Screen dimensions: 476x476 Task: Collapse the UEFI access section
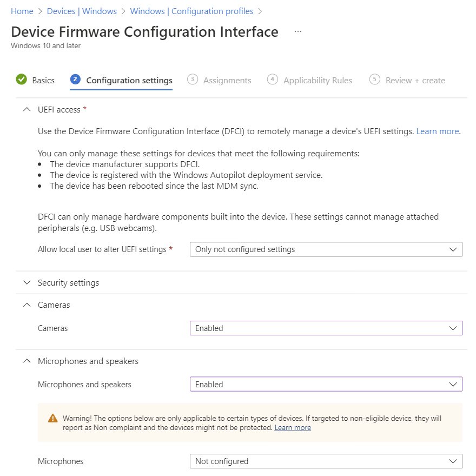[27, 109]
